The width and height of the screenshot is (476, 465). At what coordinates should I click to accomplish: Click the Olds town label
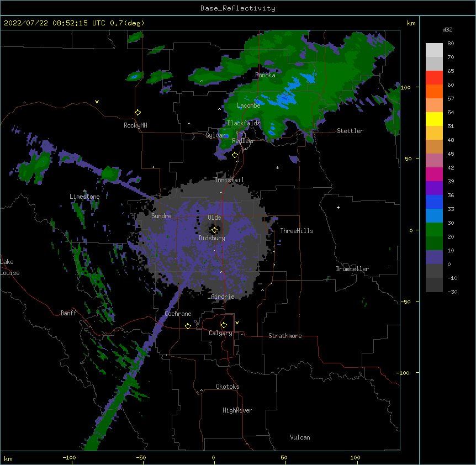[214, 218]
